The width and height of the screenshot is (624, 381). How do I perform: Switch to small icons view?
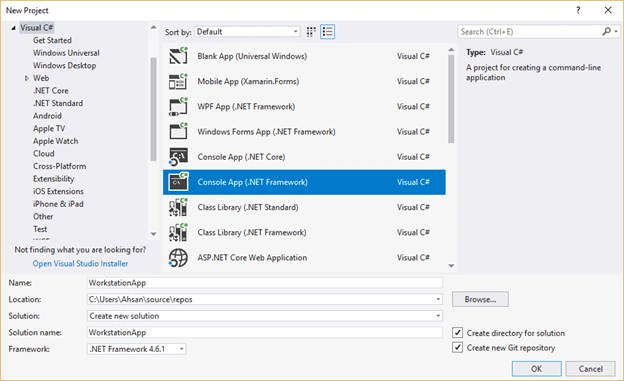click(x=311, y=32)
